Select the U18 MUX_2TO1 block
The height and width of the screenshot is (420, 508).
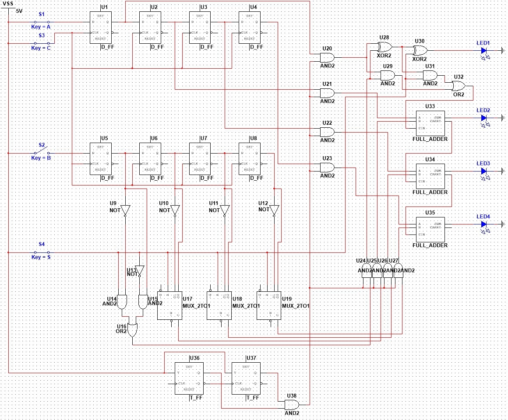coord(219,306)
